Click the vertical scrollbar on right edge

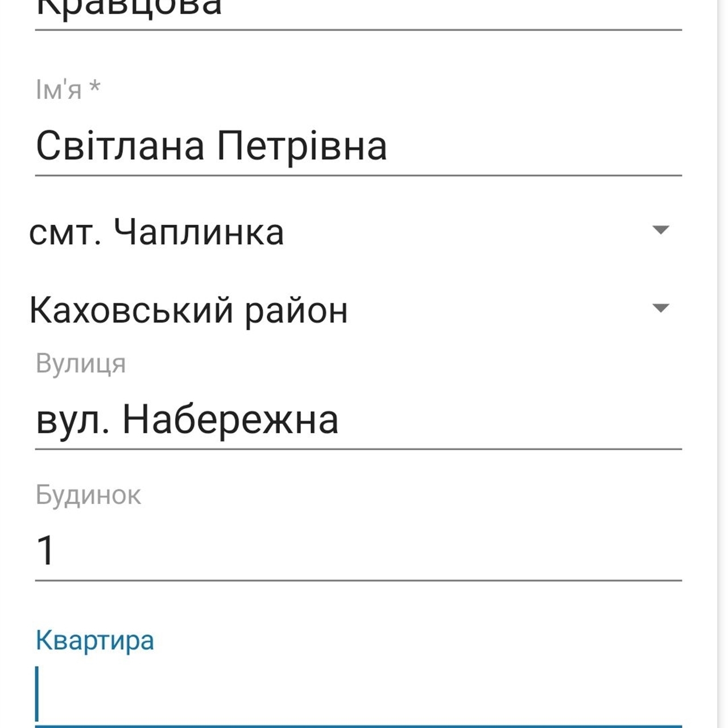[x=722, y=364]
